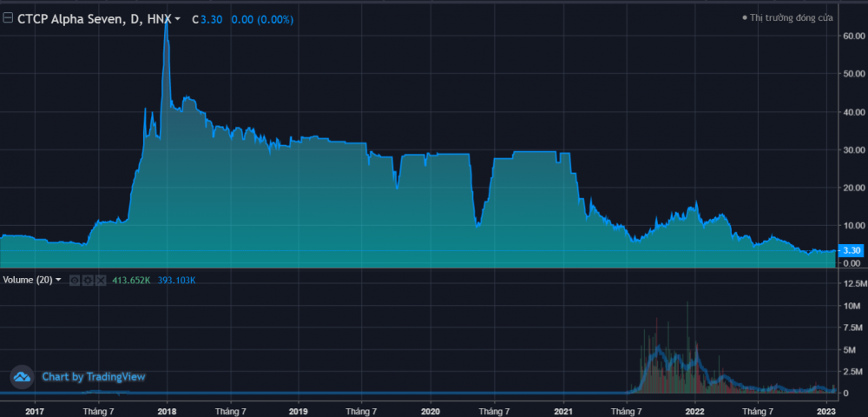Click the blue volume MA value 393.103K

click(x=176, y=280)
